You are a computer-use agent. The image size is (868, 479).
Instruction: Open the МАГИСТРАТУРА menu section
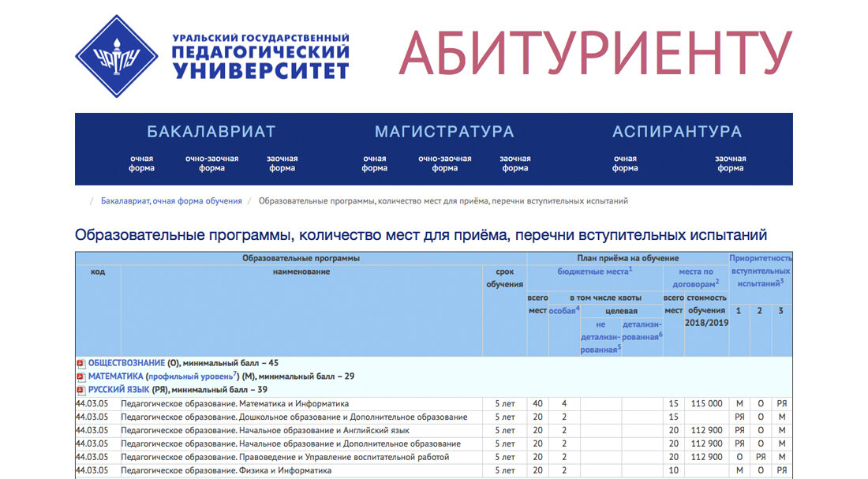[x=444, y=131]
